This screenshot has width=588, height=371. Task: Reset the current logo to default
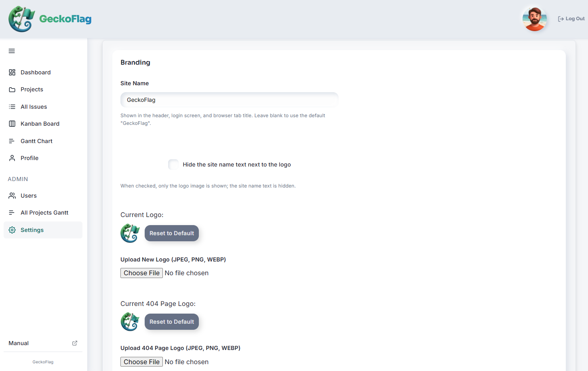[172, 233]
